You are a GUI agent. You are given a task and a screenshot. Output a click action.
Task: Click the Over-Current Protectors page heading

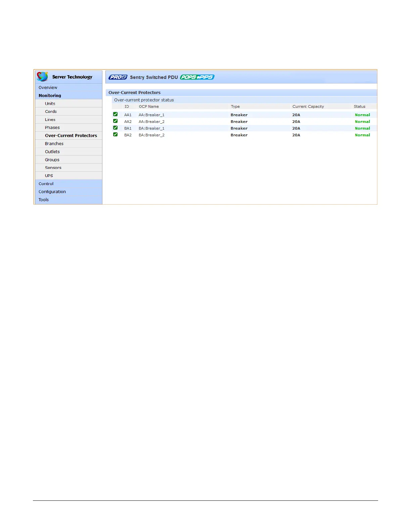[x=134, y=93]
